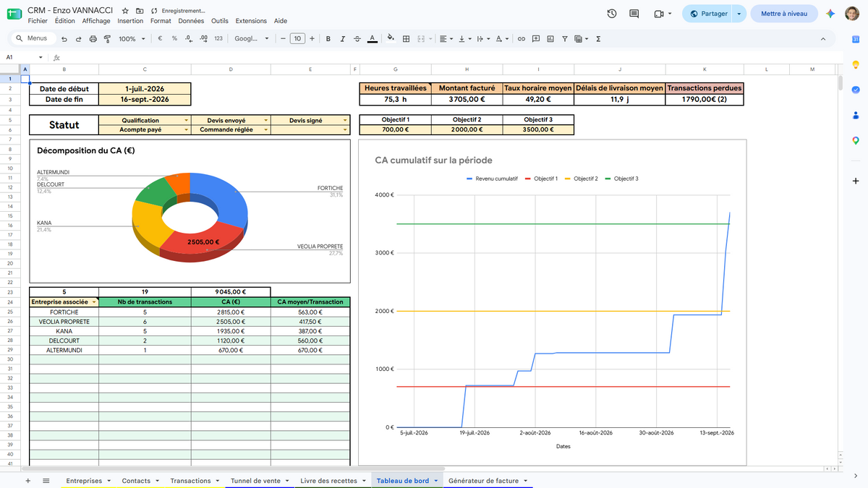Open the name box dropdown
Image resolution: width=868 pixels, height=488 pixels.
click(41, 57)
